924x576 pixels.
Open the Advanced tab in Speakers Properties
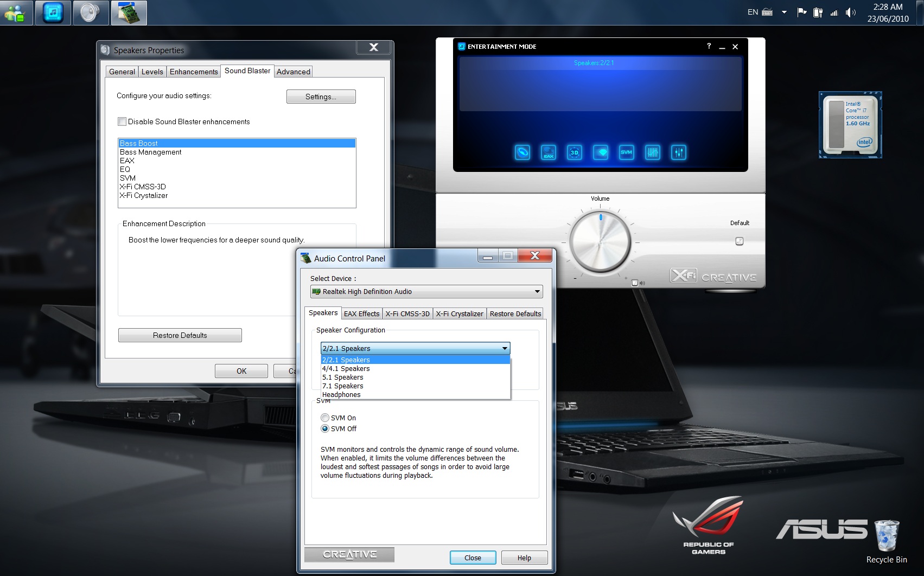[x=294, y=72]
